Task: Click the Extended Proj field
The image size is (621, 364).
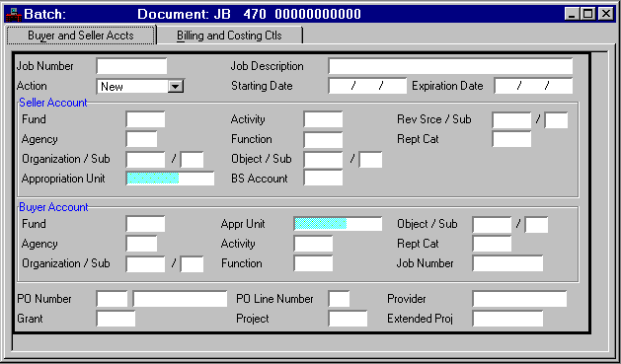Action: [x=507, y=319]
